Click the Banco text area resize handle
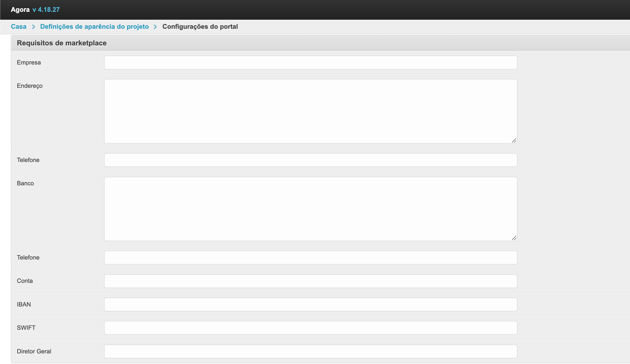Screen dimensions: 630x364 point(514,238)
